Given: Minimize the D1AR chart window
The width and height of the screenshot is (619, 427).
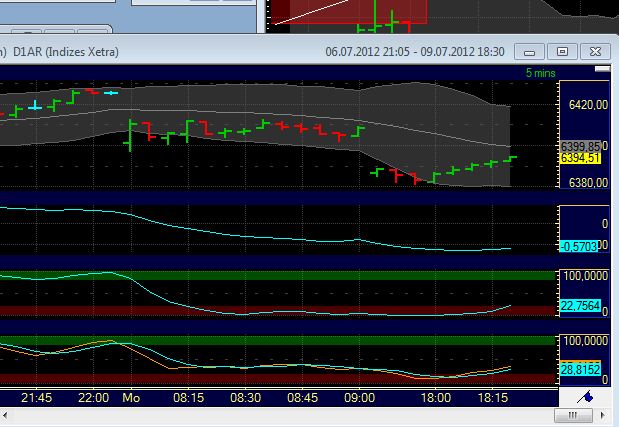Looking at the screenshot, I should 529,52.
